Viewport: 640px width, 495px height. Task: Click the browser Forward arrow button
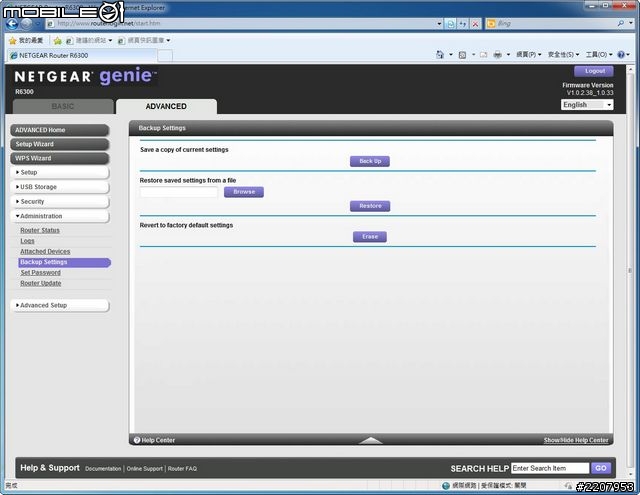click(26, 24)
